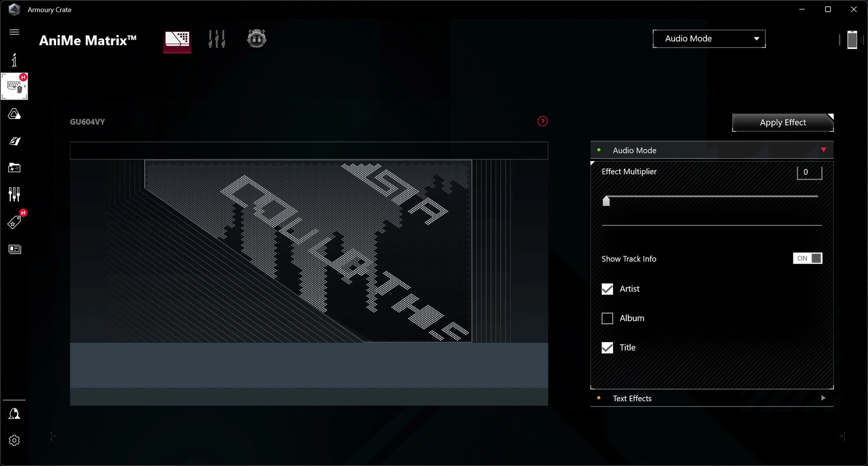Toggle Show Track Info switch off

(807, 258)
